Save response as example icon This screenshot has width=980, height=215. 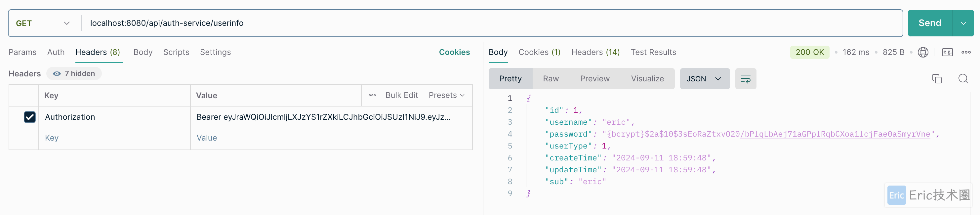pos(947,52)
